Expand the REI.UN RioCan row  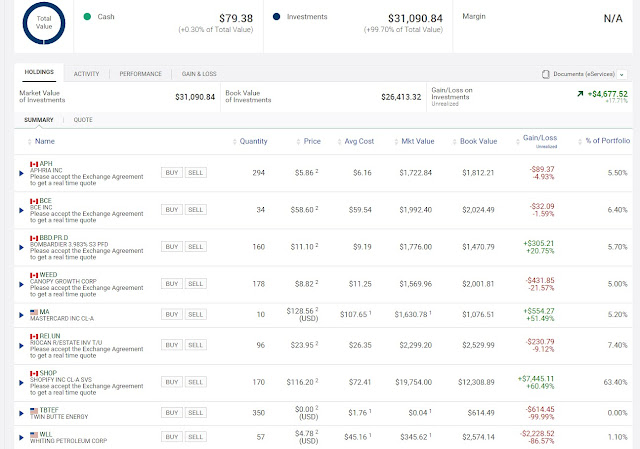(21, 346)
